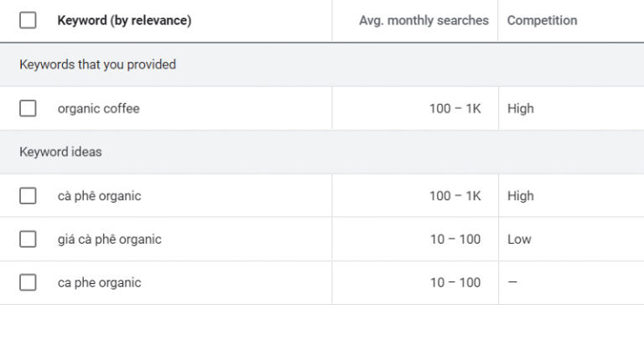The image size is (644, 345).
Task: Enable the 'ca phe organic' checkbox
Action: 28,282
